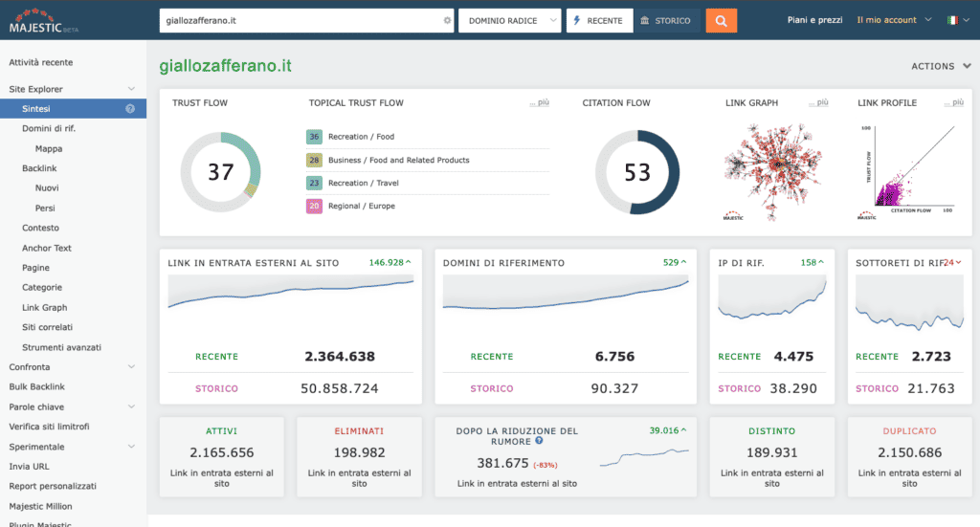Click the Link Graph network thumbnail

coord(773,172)
